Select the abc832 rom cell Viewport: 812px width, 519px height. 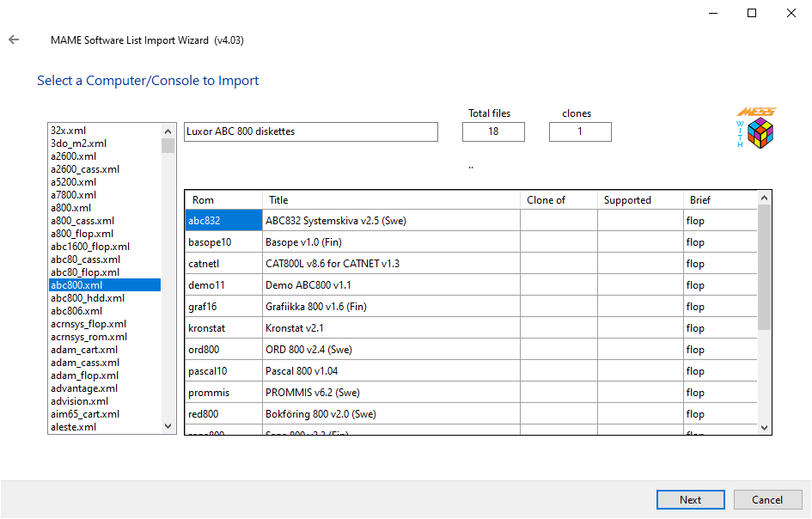coord(223,221)
